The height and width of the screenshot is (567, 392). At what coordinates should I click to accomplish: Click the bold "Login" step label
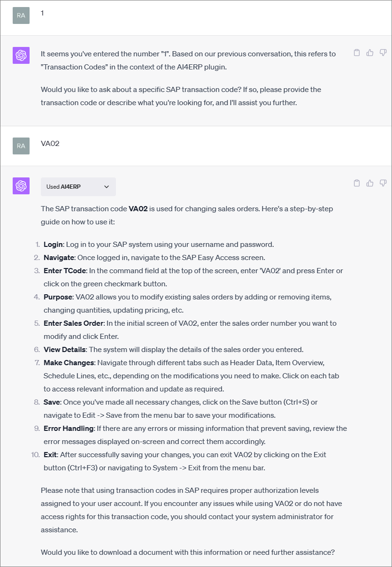coord(53,245)
